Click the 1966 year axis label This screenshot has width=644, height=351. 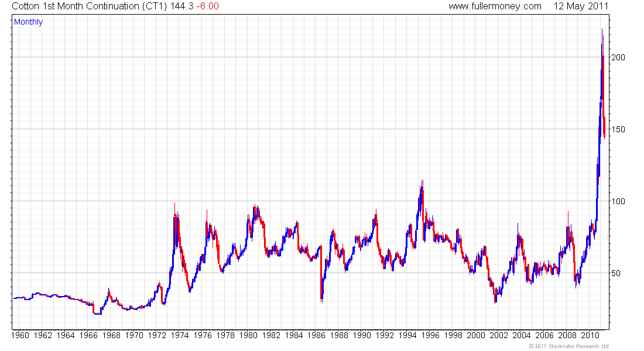point(88,335)
